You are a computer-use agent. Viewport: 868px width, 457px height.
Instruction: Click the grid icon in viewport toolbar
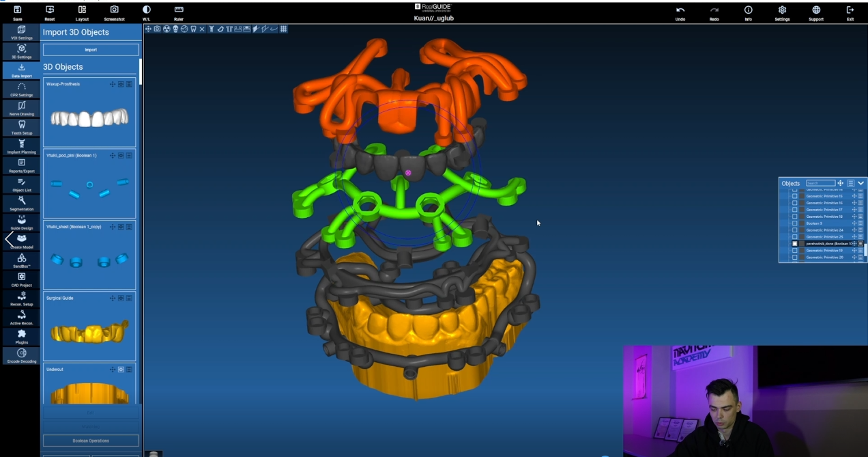click(x=283, y=29)
